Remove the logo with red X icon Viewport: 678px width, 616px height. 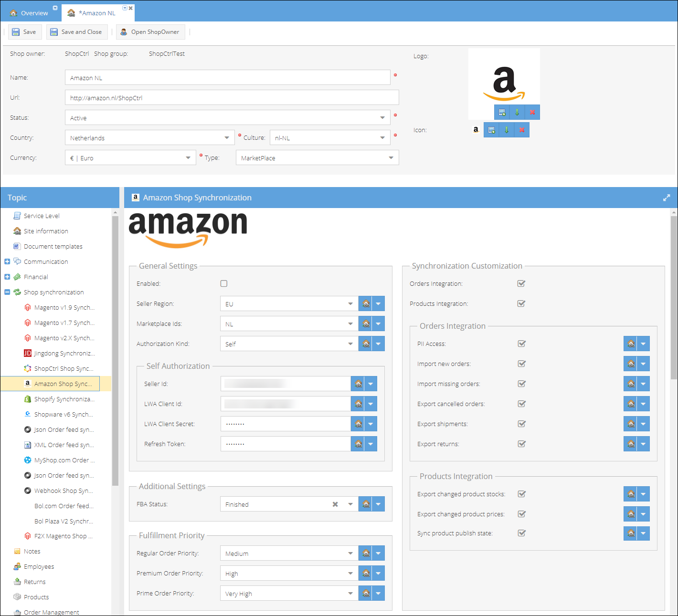coord(532,112)
